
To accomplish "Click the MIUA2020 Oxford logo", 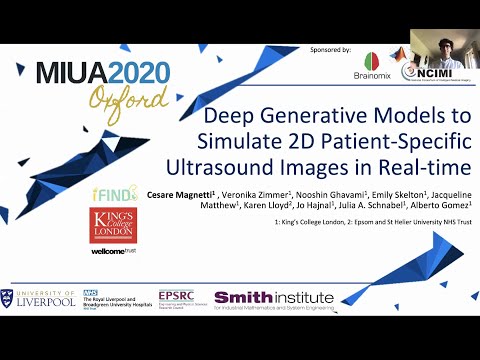I will 103,93.
